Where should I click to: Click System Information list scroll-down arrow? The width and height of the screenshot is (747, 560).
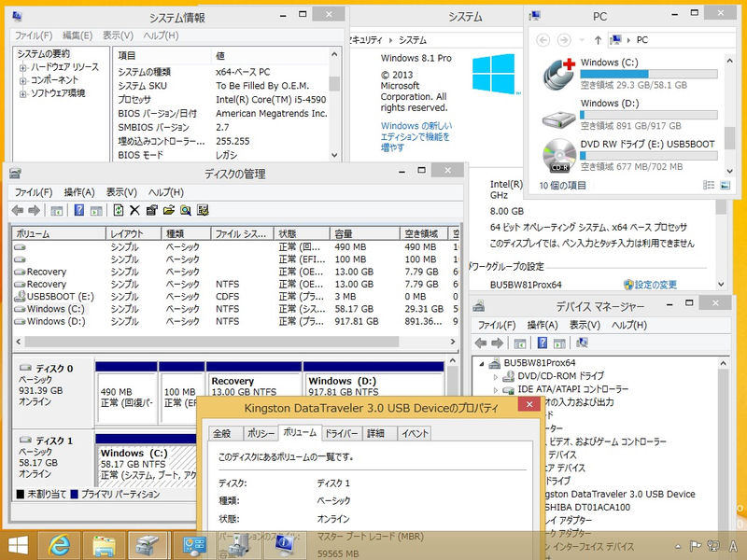pyautogui.click(x=334, y=155)
